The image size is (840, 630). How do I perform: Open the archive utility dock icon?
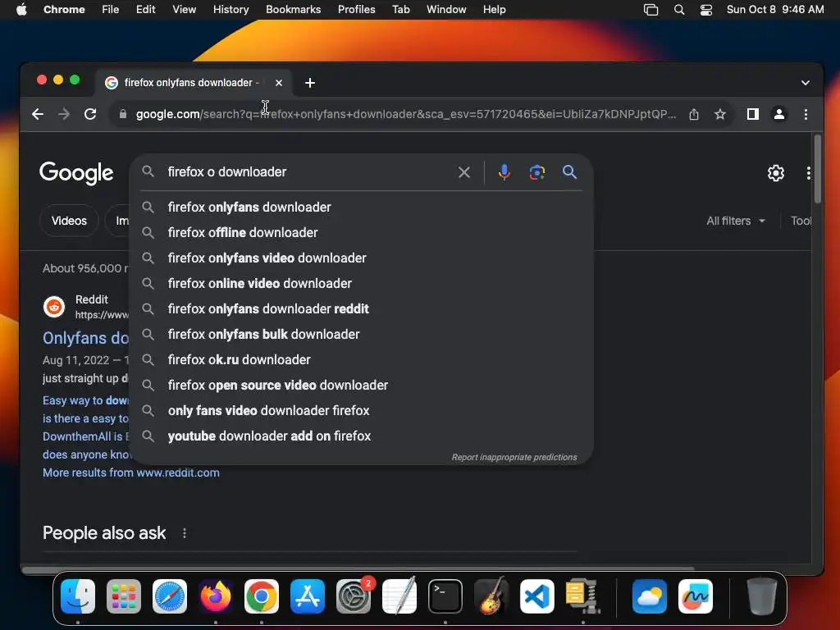point(583,596)
